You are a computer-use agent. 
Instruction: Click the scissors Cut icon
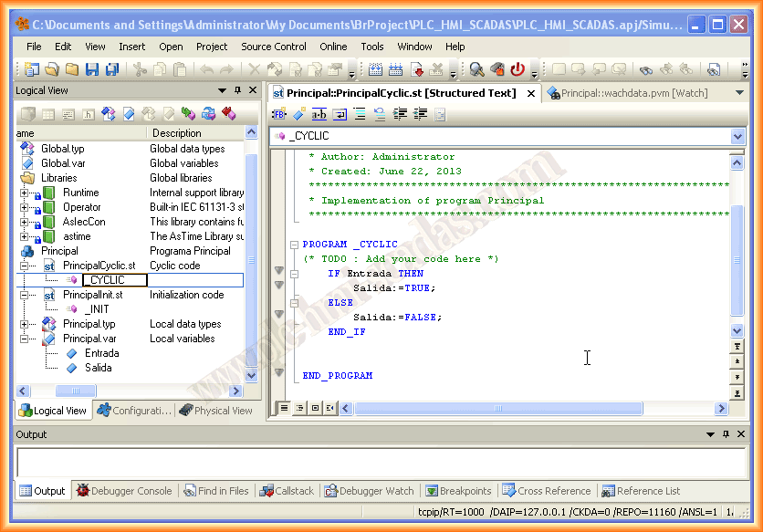[140, 68]
